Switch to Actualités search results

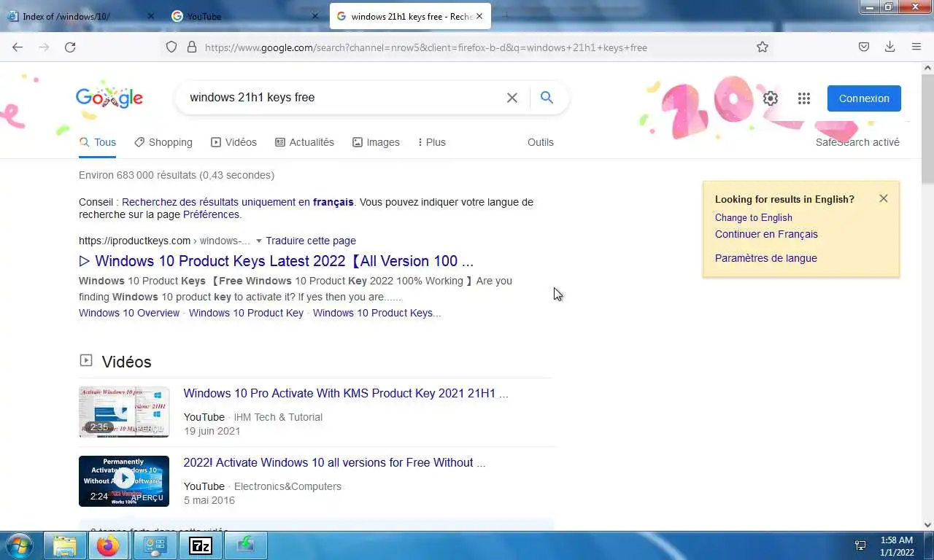click(304, 142)
